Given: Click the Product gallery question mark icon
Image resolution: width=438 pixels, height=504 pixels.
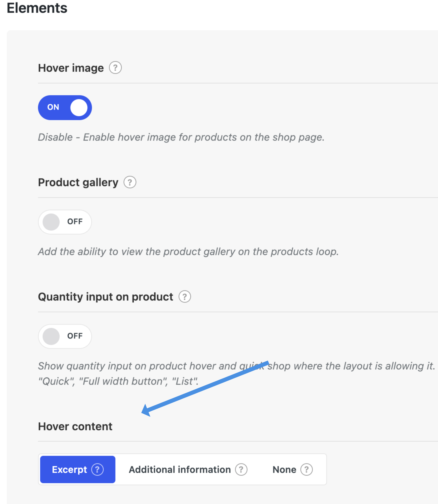Looking at the screenshot, I should tap(130, 182).
